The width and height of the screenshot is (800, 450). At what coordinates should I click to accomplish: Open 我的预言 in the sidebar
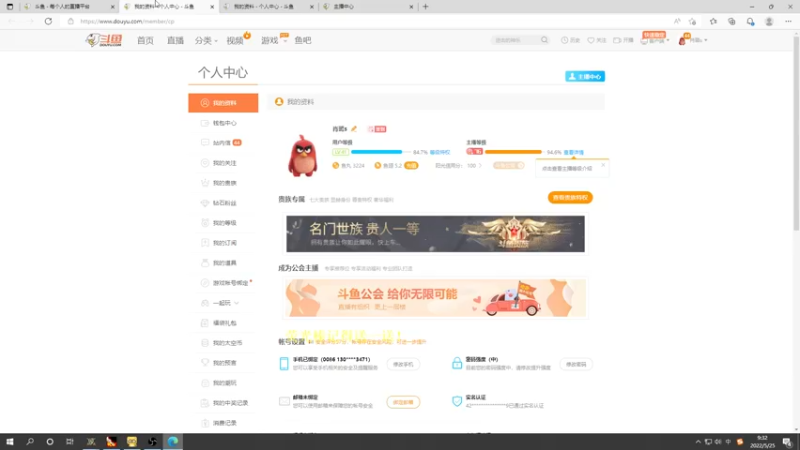pos(223,363)
